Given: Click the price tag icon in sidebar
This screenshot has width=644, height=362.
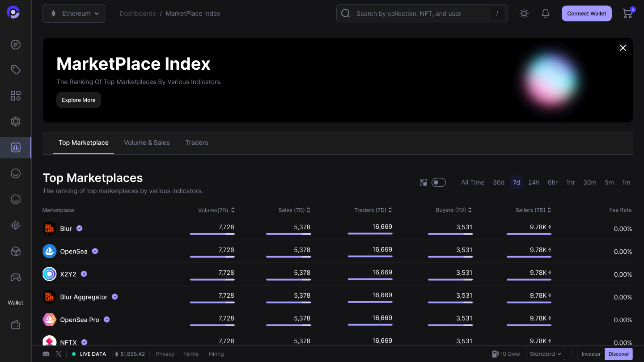Looking at the screenshot, I should (x=16, y=70).
